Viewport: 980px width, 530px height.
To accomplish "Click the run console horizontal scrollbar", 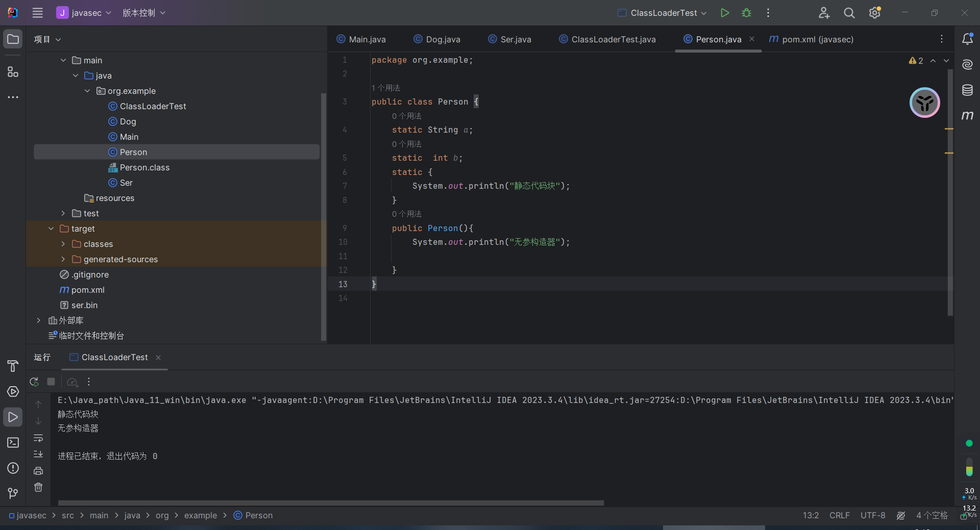I will click(331, 503).
